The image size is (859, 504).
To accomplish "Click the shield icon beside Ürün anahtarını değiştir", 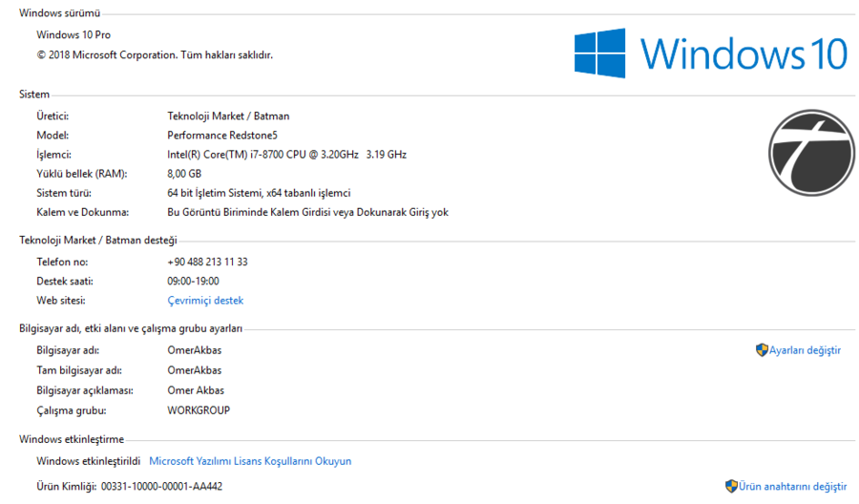I will (731, 486).
